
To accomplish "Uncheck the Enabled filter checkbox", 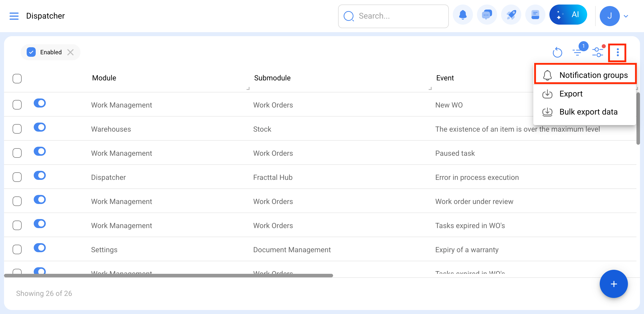I will pos(31,52).
